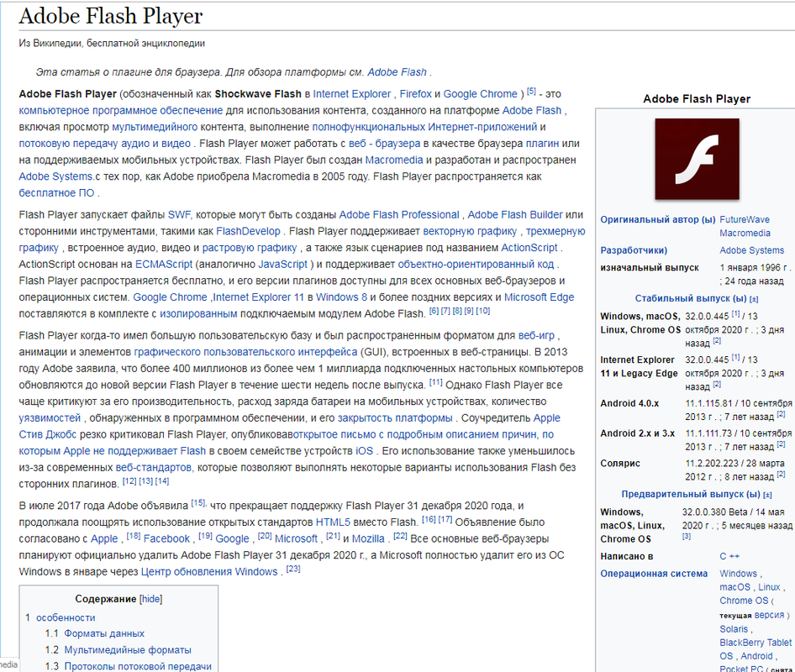
Task: Open the 'веб-игр' link
Action: (x=536, y=336)
